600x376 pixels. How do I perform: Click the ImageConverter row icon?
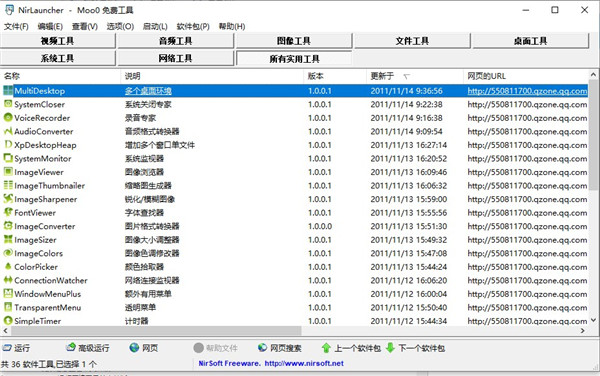[8, 226]
